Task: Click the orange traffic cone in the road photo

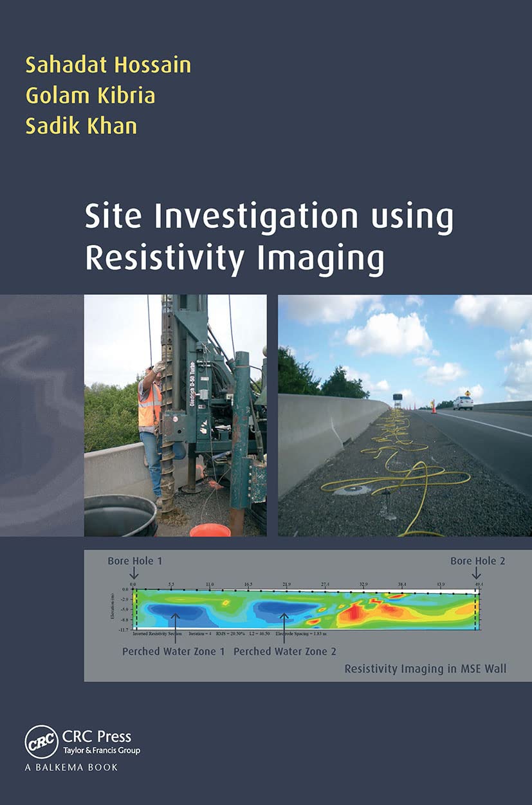Action: [x=434, y=410]
